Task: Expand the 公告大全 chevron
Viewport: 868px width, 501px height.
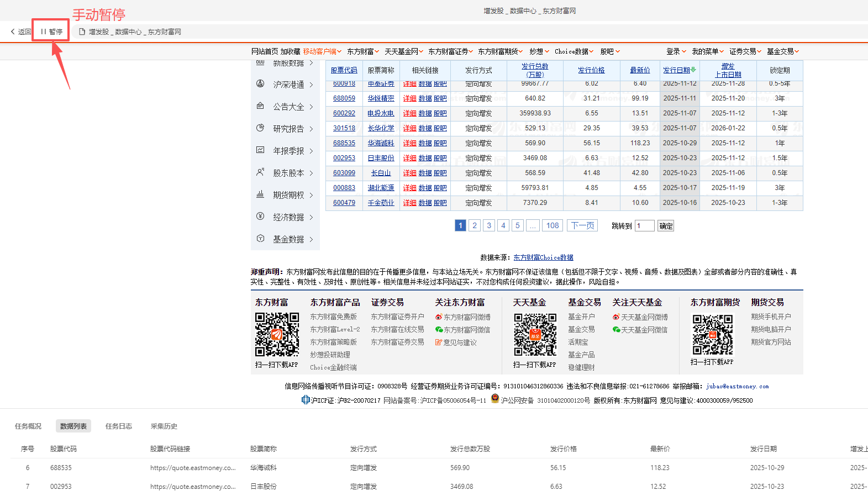Action: click(311, 107)
